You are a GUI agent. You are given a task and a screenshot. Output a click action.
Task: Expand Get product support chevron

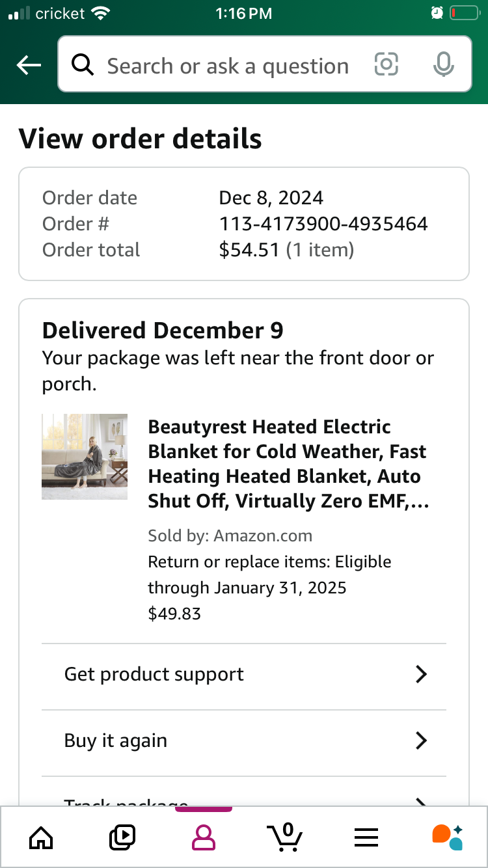click(x=421, y=674)
